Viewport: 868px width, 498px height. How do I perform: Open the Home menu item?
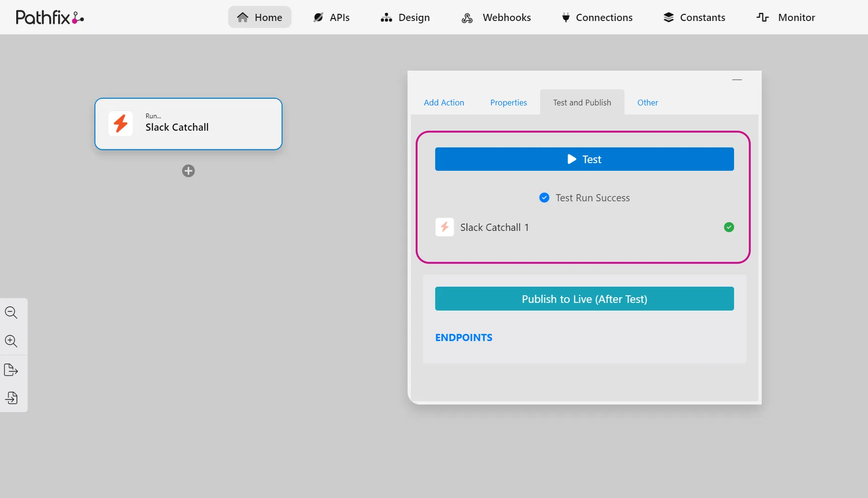click(x=260, y=17)
